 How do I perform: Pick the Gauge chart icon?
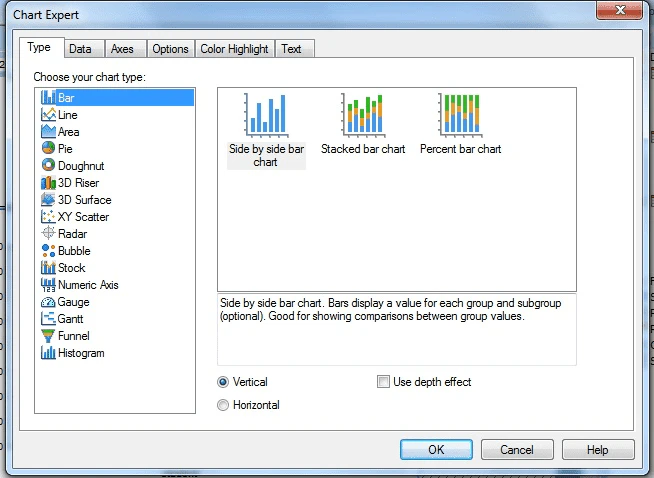tap(48, 302)
